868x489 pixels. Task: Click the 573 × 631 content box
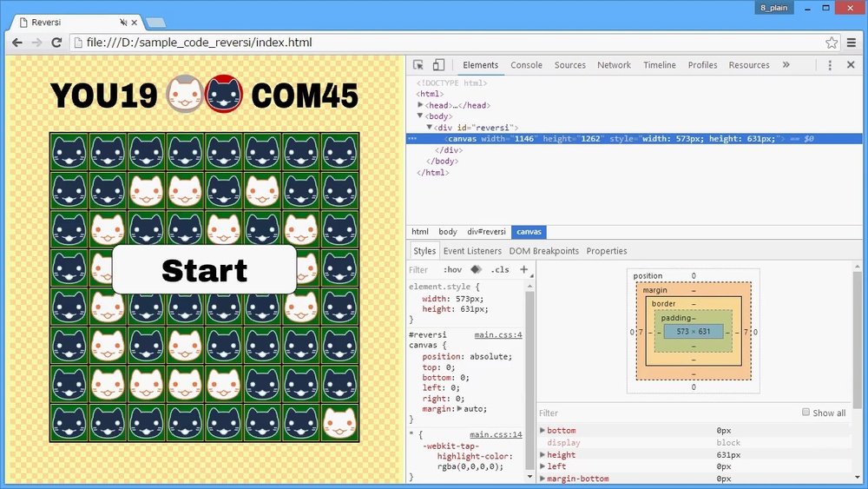pyautogui.click(x=693, y=331)
